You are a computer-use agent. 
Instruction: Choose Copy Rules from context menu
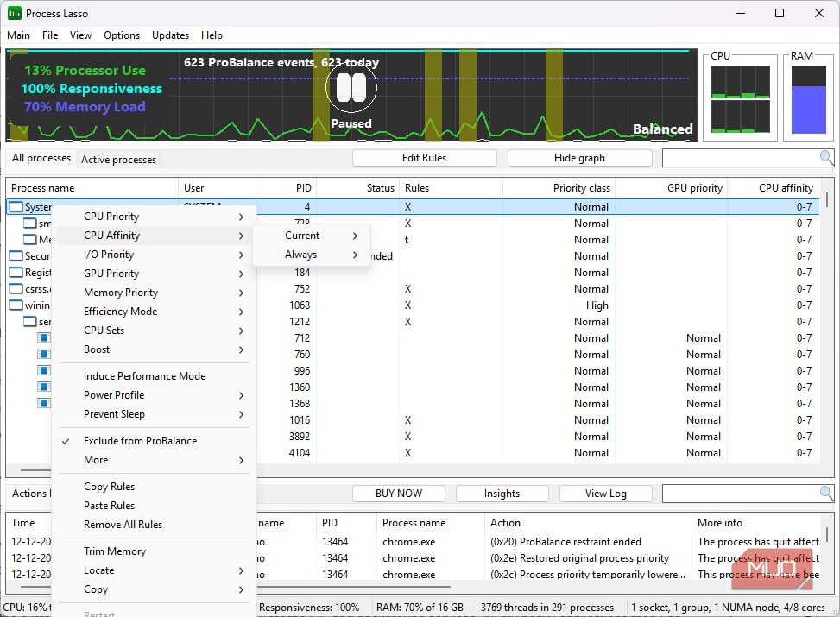pos(154,487)
